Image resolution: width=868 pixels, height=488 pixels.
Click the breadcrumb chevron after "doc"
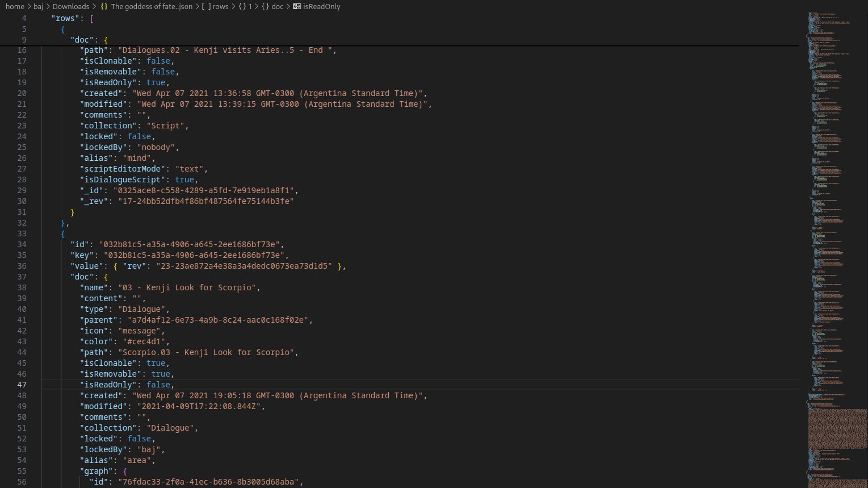tap(287, 6)
